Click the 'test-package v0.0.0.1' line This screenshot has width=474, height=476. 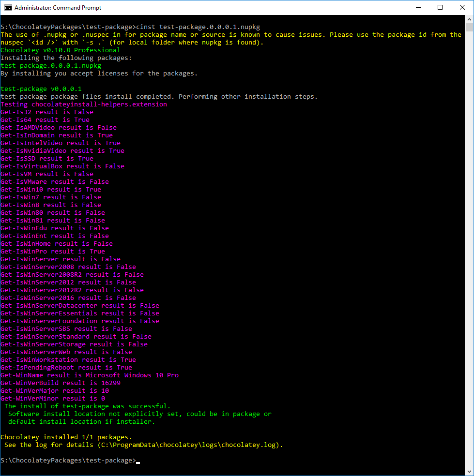coord(41,89)
